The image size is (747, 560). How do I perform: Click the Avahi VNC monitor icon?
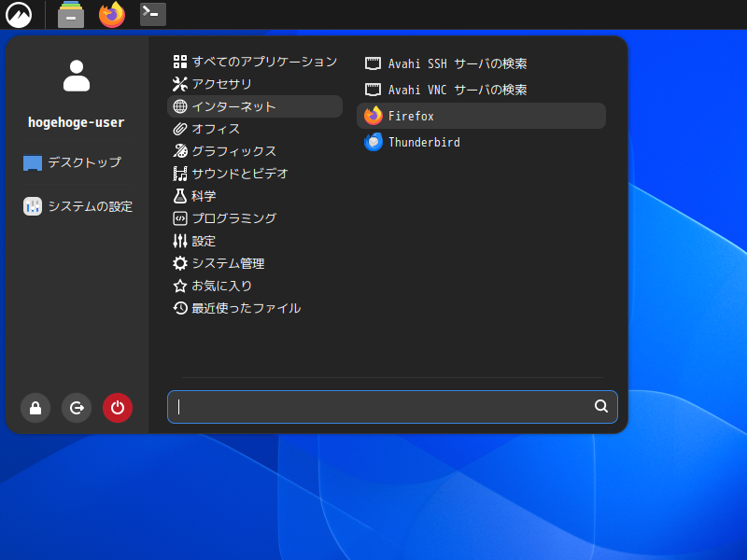click(x=373, y=90)
